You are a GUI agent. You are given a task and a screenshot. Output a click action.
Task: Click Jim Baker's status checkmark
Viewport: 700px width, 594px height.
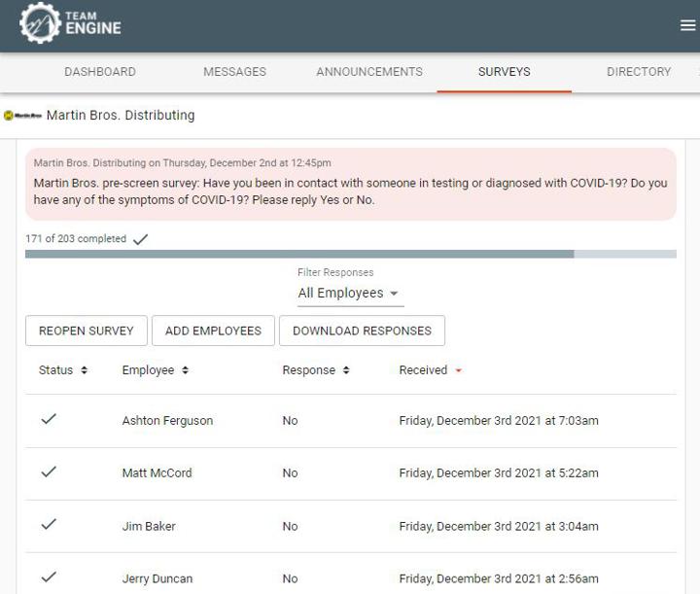point(49,524)
